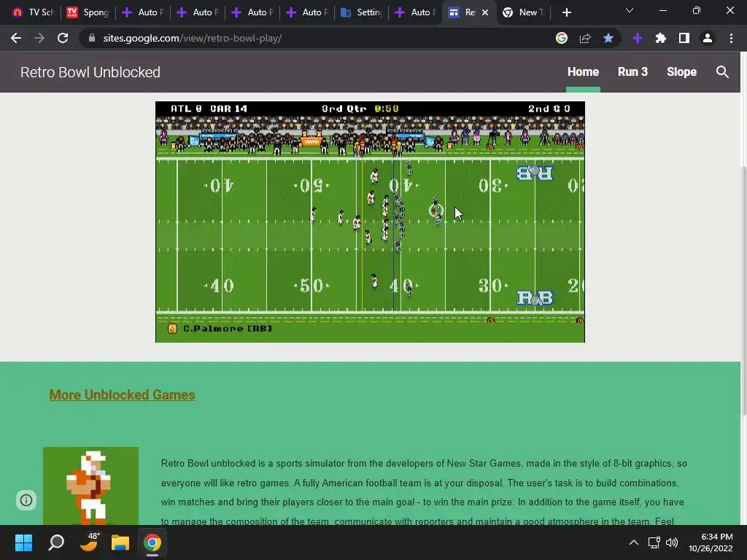The image size is (747, 560).
Task: Click the C.Palmore [RB] player label
Action: [x=228, y=329]
